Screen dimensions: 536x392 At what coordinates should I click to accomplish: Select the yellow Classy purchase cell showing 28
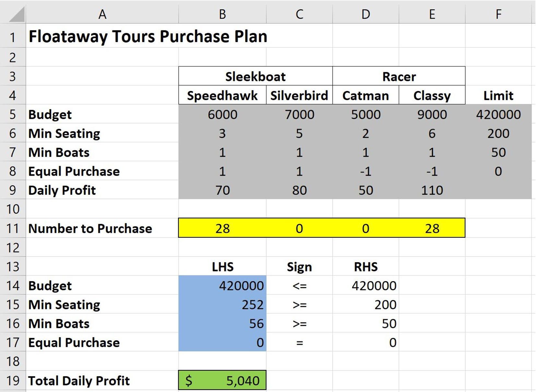432,228
